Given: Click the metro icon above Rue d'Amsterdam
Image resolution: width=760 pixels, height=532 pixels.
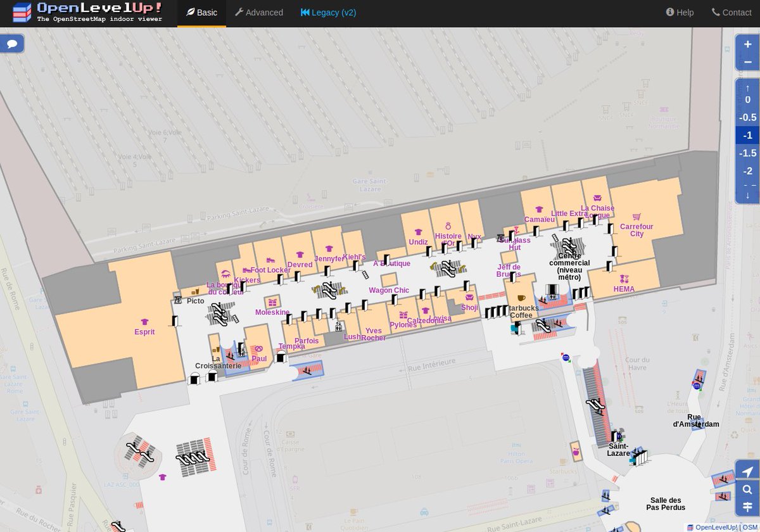Looking at the screenshot, I should 697,386.
